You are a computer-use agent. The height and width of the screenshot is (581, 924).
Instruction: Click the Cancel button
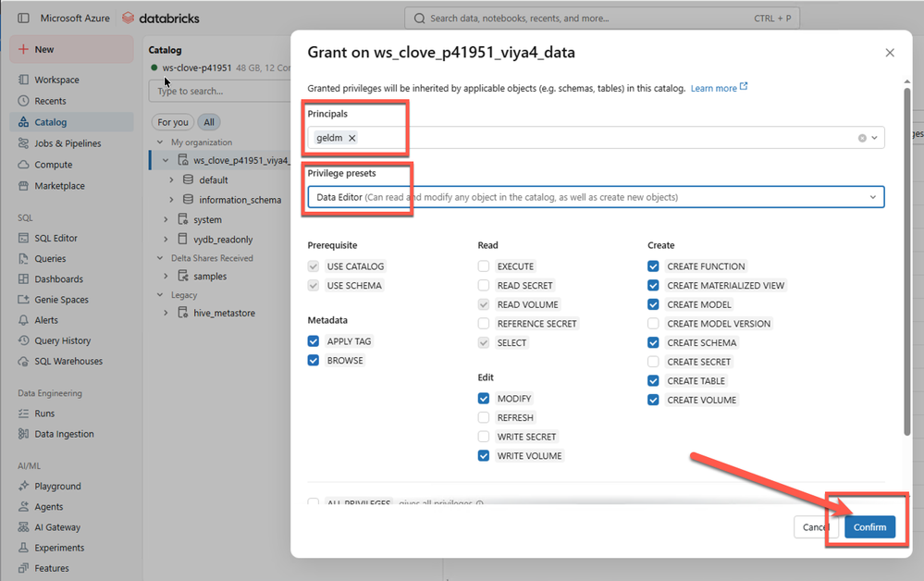point(817,526)
